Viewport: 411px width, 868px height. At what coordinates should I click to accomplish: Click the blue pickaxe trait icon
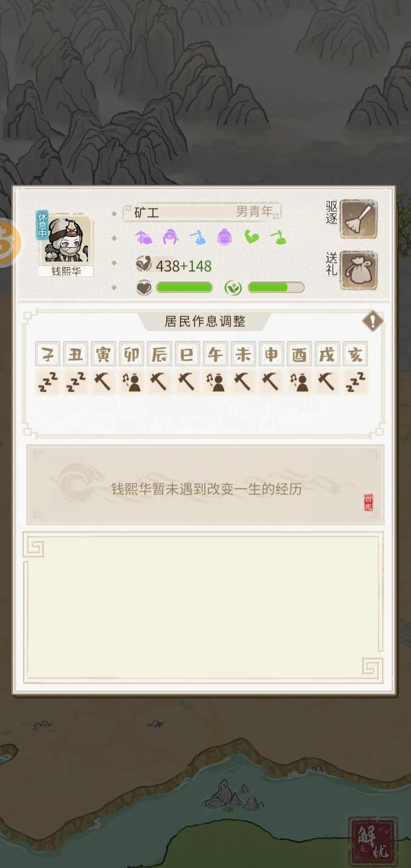pyautogui.click(x=198, y=237)
